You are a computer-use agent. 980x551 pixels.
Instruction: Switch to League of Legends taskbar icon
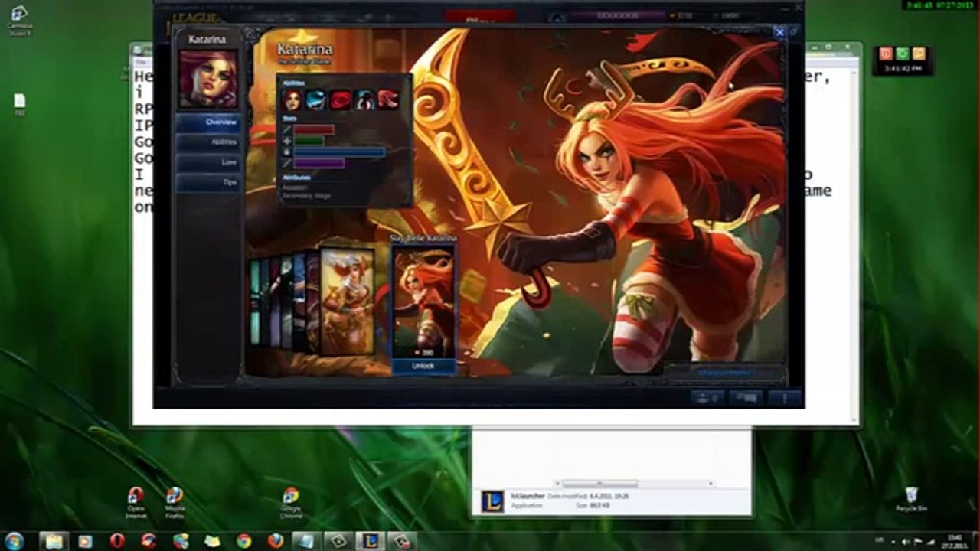tap(369, 541)
